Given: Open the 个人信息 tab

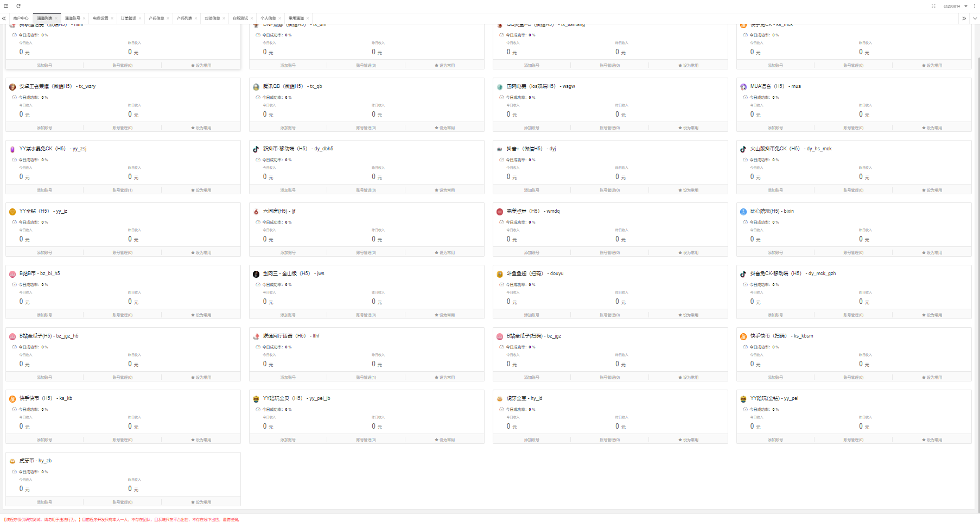Looking at the screenshot, I should tap(268, 18).
